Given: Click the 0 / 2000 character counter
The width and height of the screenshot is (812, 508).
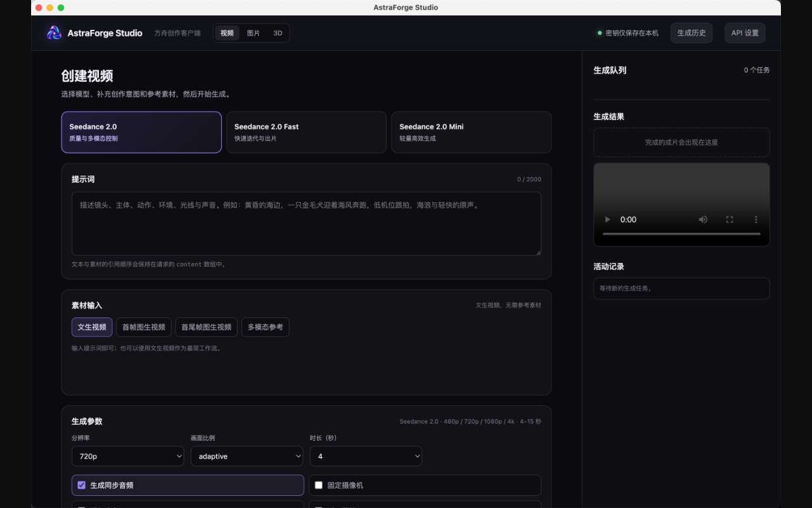Looking at the screenshot, I should pos(529,180).
